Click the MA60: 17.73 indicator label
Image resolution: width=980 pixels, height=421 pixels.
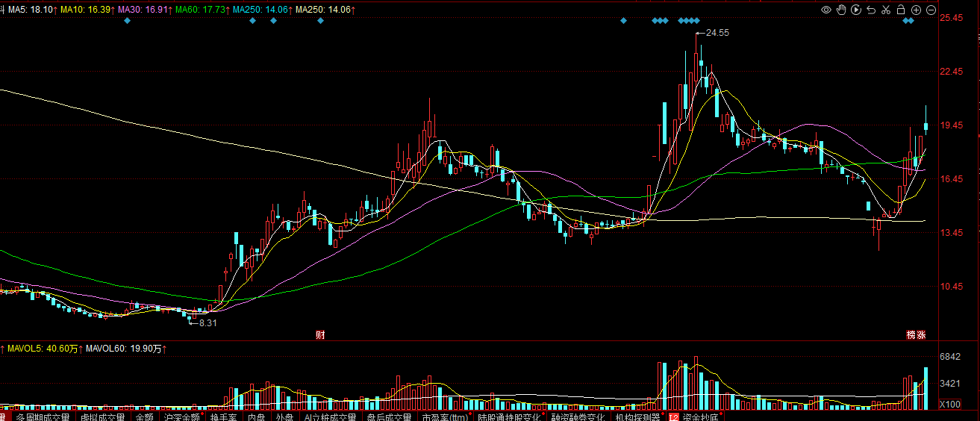202,10
